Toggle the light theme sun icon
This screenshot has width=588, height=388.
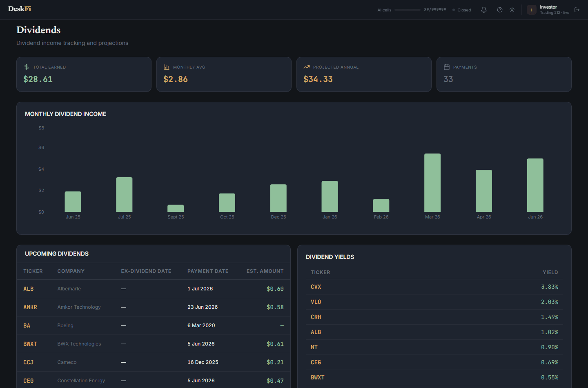pos(512,10)
